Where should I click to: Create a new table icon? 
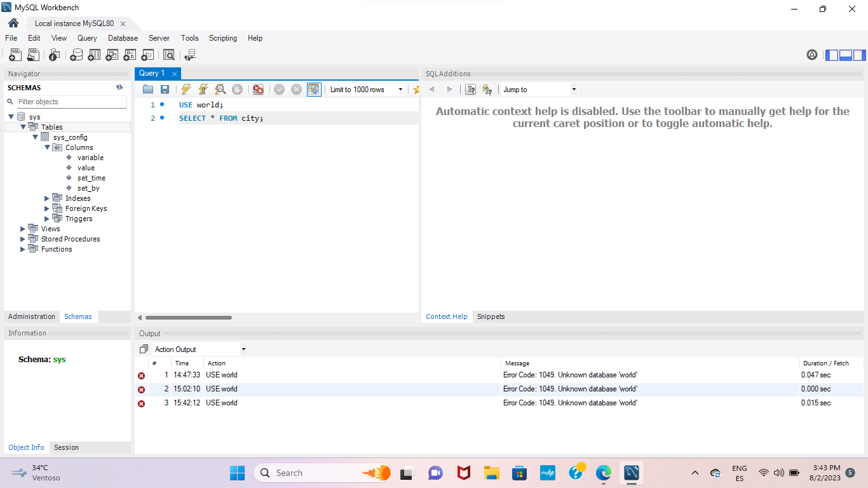click(x=94, y=55)
